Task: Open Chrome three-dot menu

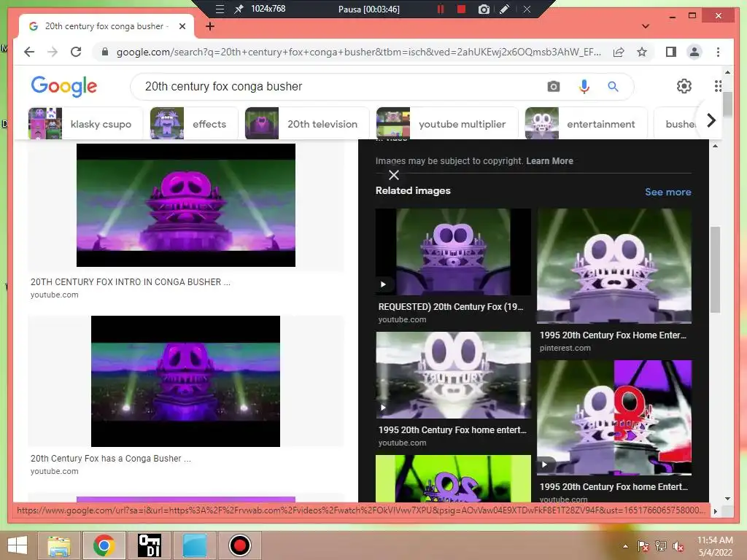Action: 718,52
